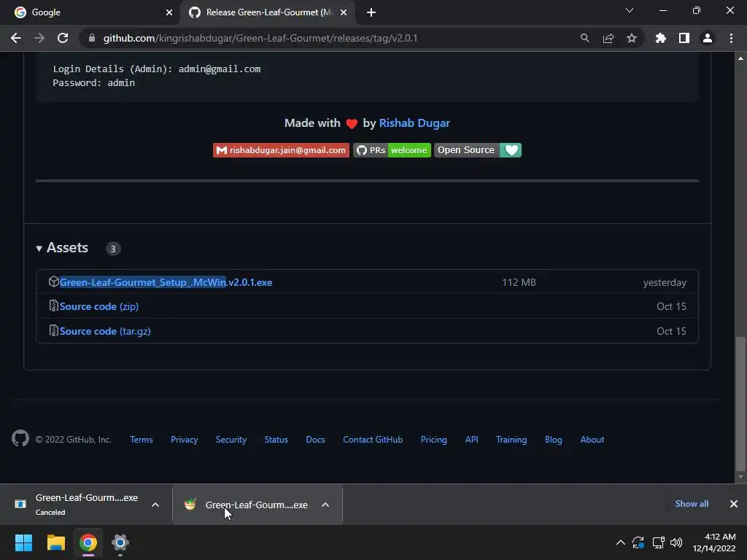This screenshot has width=747, height=560.
Task: Click the 112 MB file size
Action: pyautogui.click(x=519, y=282)
